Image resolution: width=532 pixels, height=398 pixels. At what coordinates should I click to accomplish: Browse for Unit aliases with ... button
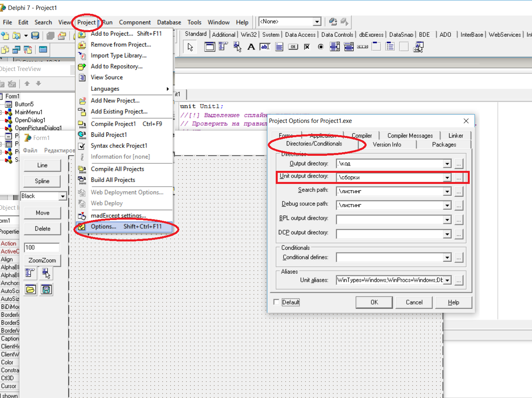click(459, 280)
